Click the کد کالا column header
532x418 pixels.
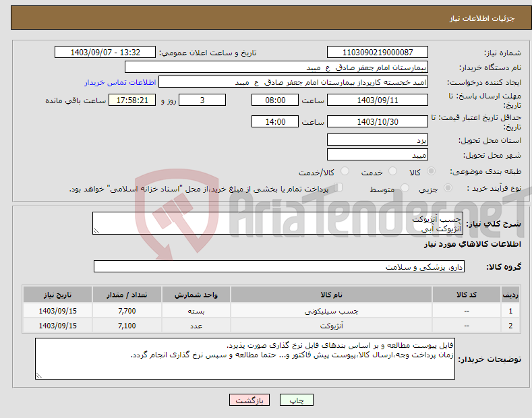467,295
